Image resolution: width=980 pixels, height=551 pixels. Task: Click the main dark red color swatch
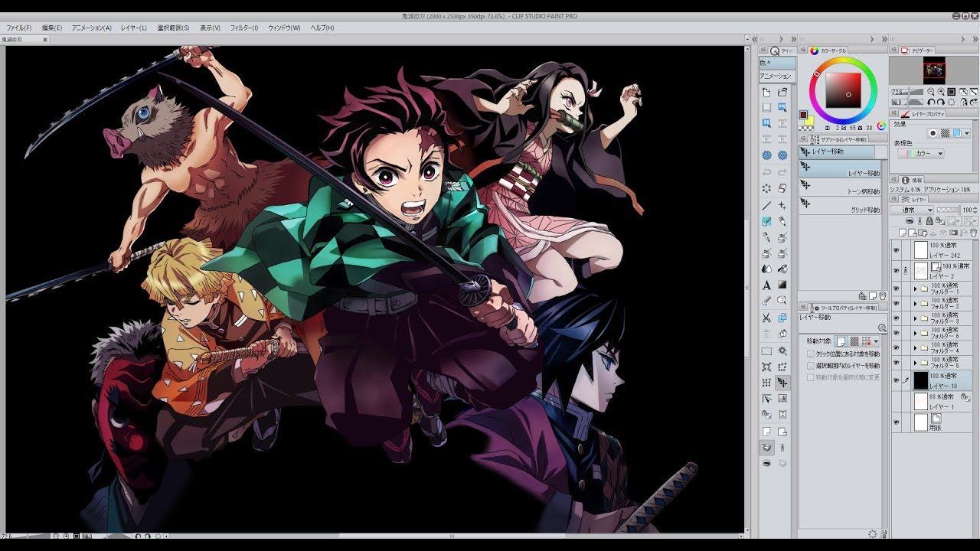(x=803, y=115)
